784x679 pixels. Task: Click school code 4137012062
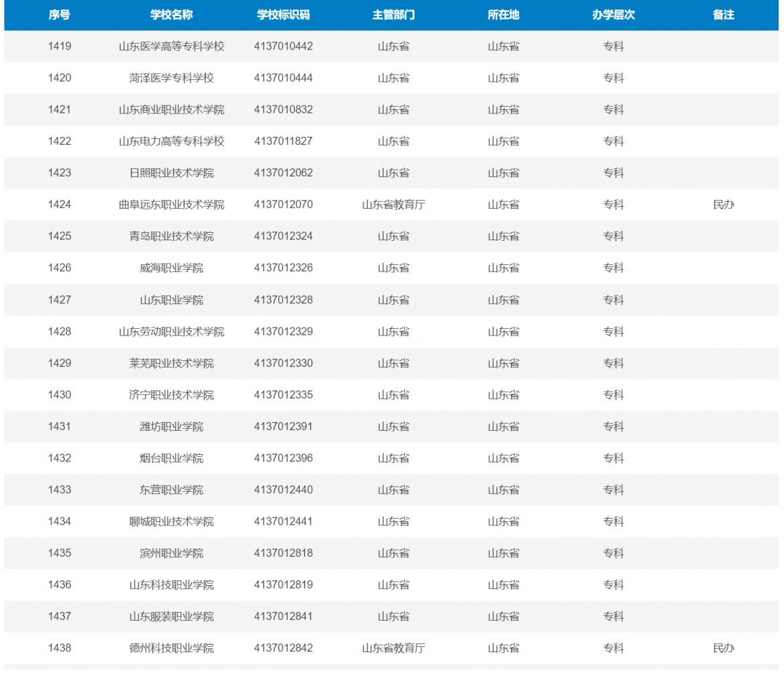pos(284,173)
